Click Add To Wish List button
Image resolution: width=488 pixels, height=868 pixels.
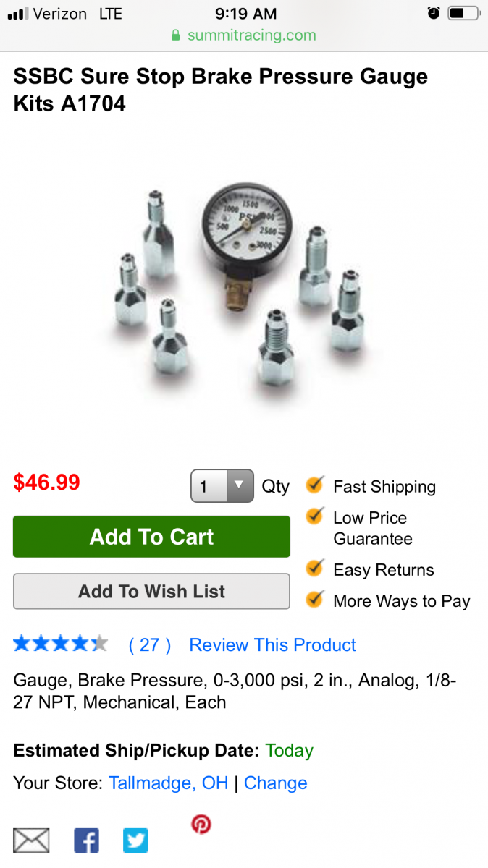[x=151, y=592]
